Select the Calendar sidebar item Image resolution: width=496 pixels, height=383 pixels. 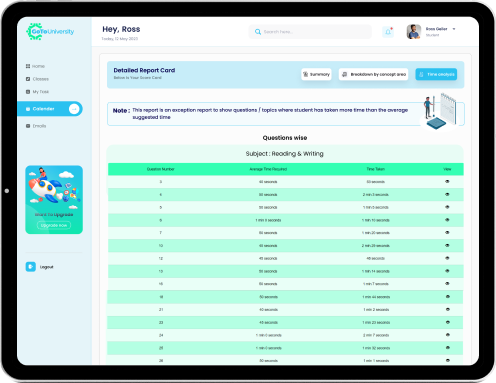coord(50,109)
